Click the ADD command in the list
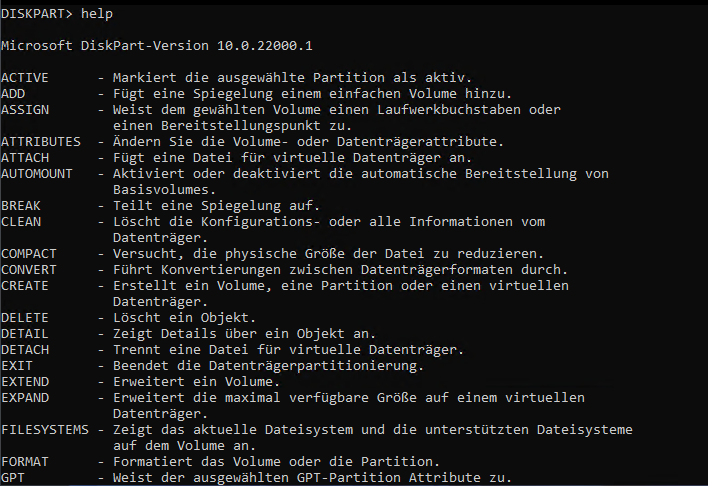 [13, 93]
